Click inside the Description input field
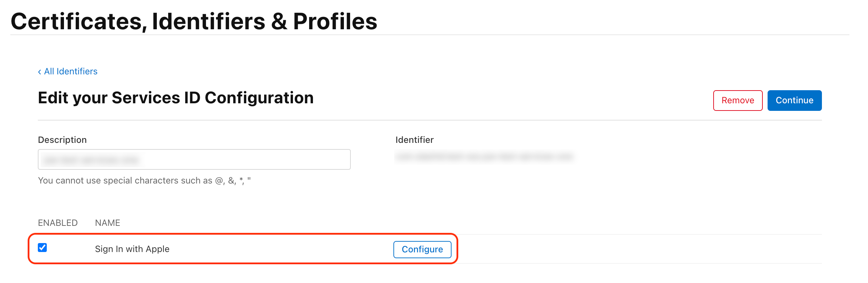The width and height of the screenshot is (868, 283). coord(194,159)
